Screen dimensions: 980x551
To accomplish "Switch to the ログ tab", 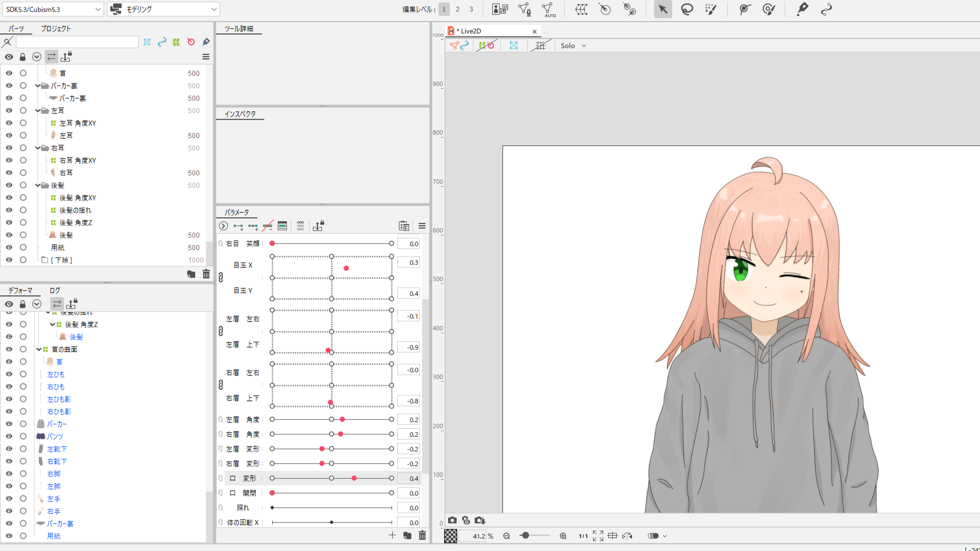I will click(55, 290).
